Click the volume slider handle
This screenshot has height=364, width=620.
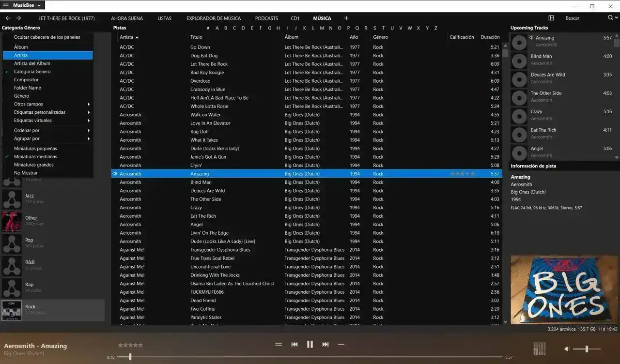point(587,349)
